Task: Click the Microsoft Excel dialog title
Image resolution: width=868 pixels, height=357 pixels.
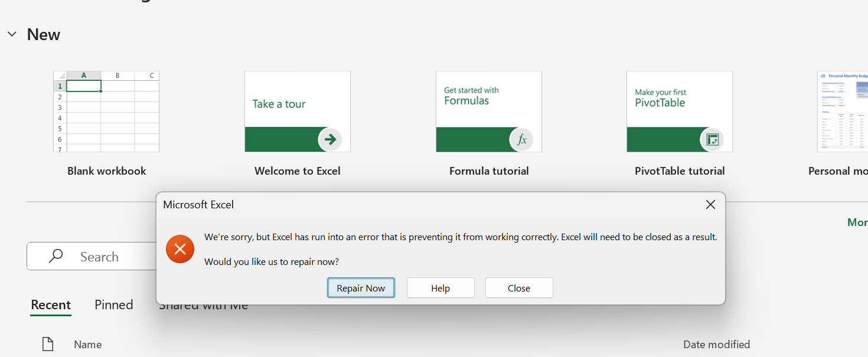Action: 198,205
